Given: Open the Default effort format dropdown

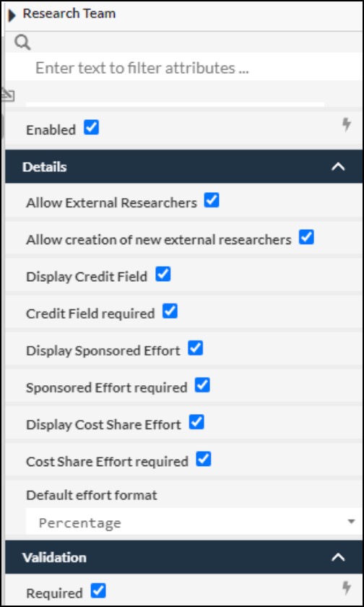Looking at the screenshot, I should pyautogui.click(x=194, y=522).
